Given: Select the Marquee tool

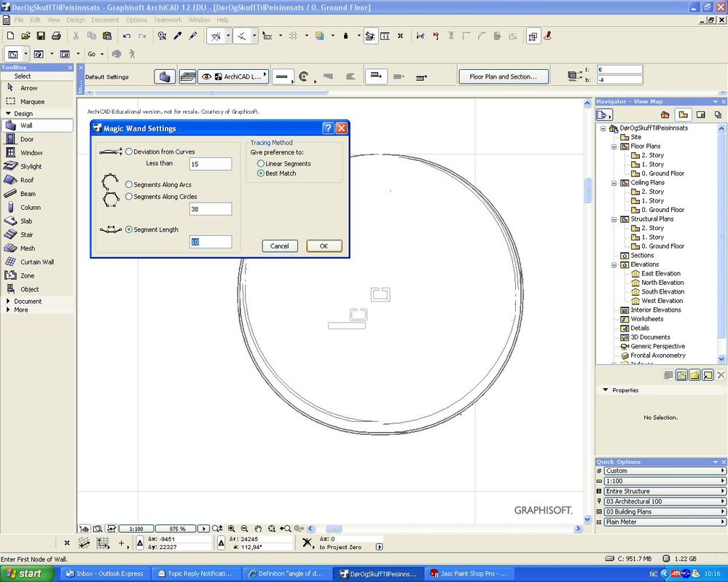Looking at the screenshot, I should point(31,102).
